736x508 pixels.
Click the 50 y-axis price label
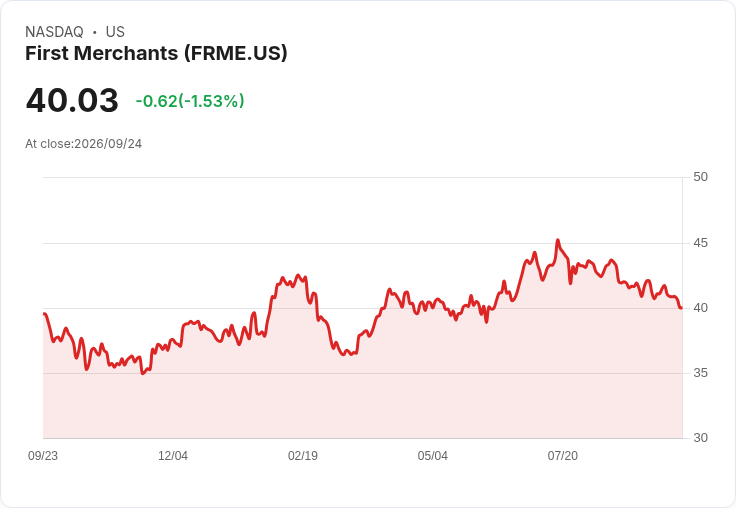click(700, 177)
